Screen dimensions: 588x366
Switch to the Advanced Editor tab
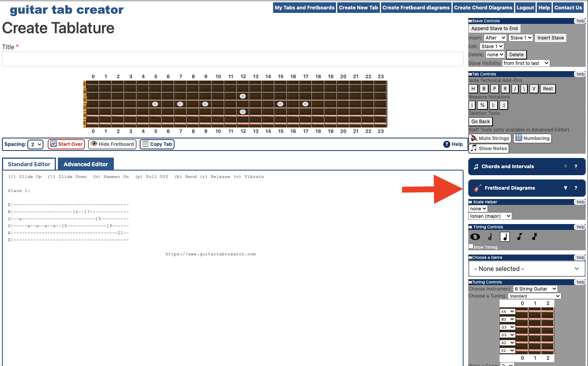[x=86, y=164]
